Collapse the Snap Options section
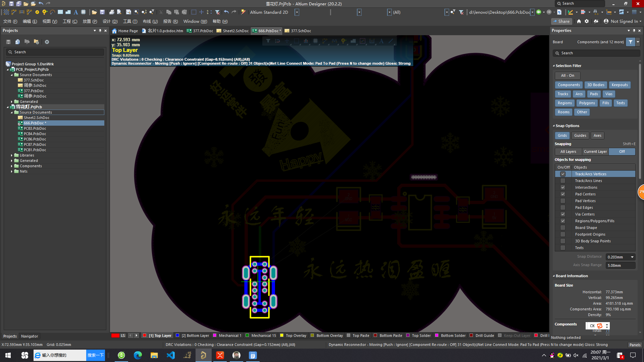 [554, 126]
